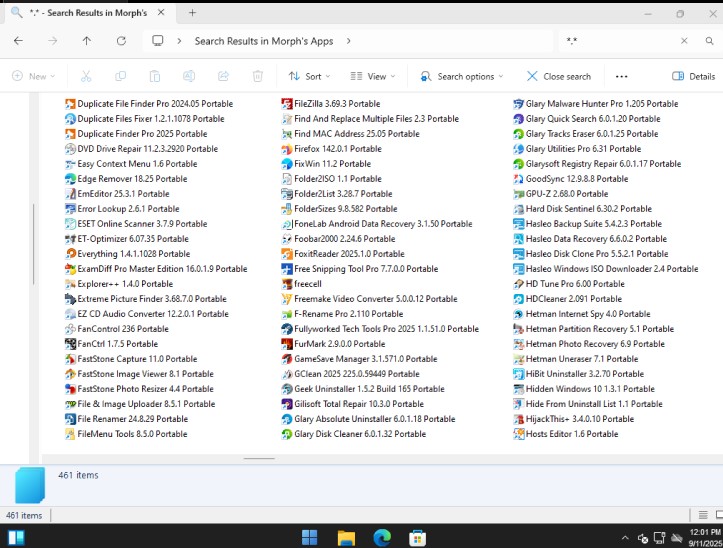
Task: Click the Cut scissors toolbar icon
Action: [x=86, y=76]
